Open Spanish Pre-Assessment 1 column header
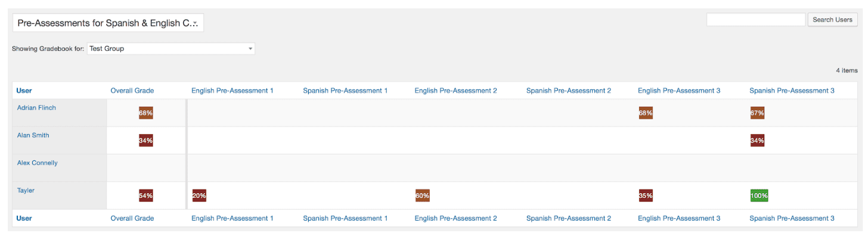 coord(345,91)
